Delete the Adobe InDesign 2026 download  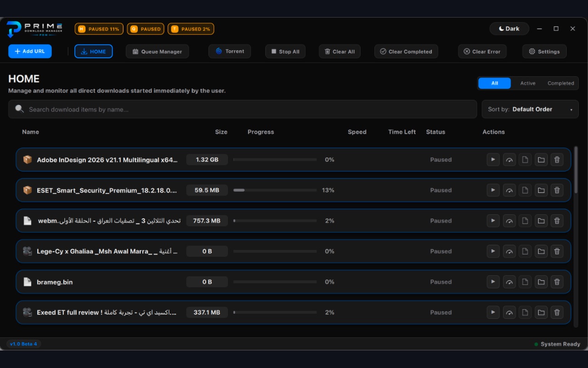[557, 160]
